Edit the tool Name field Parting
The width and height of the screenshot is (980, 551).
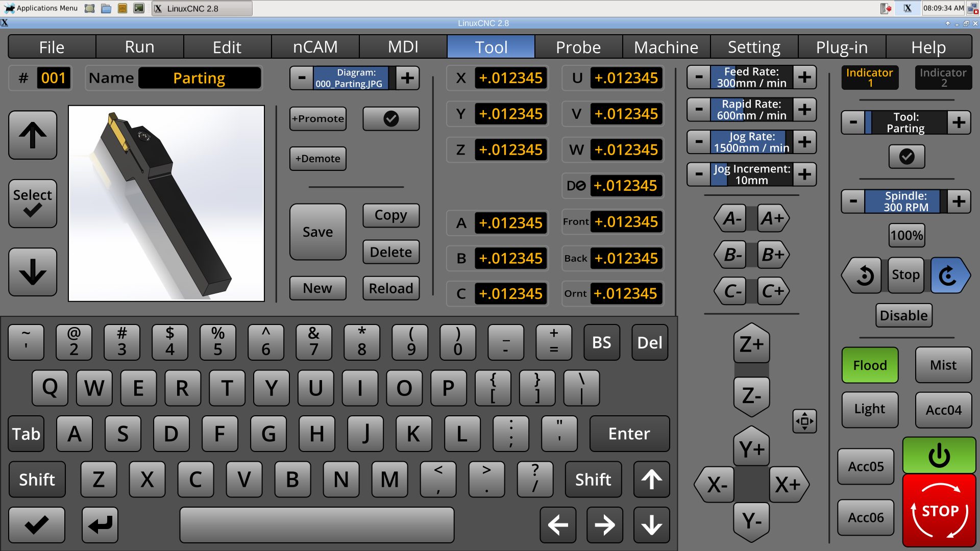click(x=200, y=78)
